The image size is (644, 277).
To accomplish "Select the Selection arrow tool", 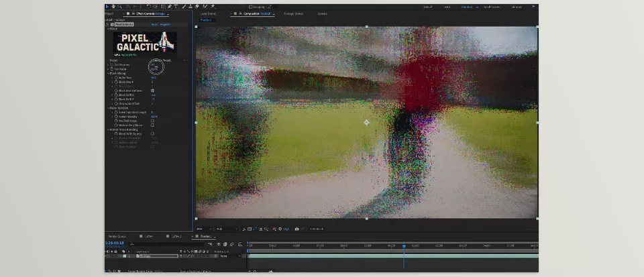I will pyautogui.click(x=107, y=7).
